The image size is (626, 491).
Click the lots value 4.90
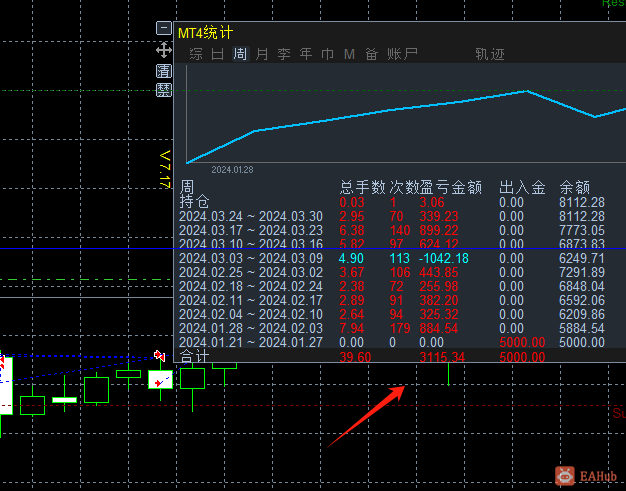(x=352, y=258)
